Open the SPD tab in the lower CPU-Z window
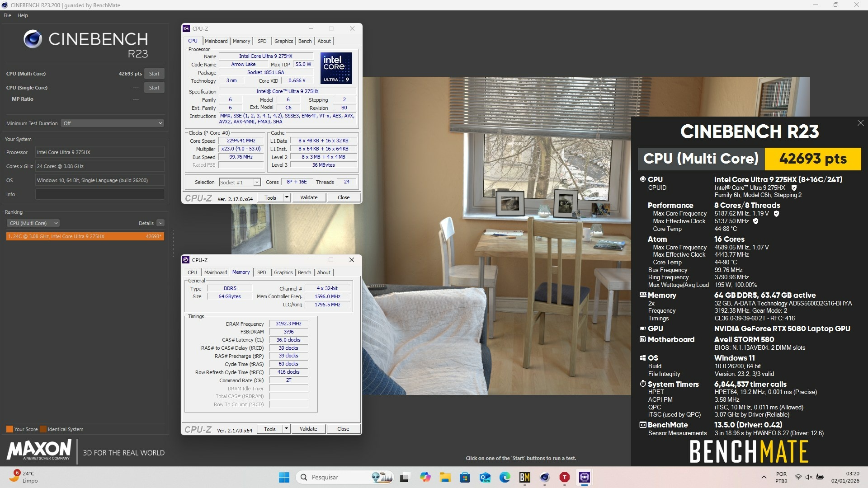Viewport: 868px width, 488px height. coord(261,272)
